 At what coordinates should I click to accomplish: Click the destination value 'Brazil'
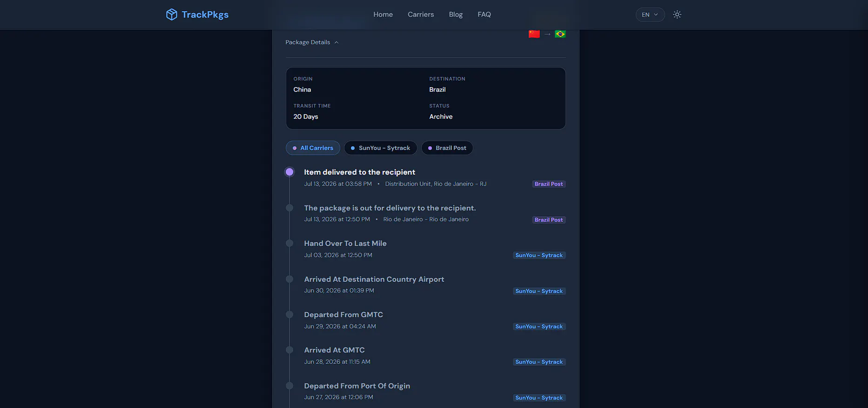click(x=437, y=89)
